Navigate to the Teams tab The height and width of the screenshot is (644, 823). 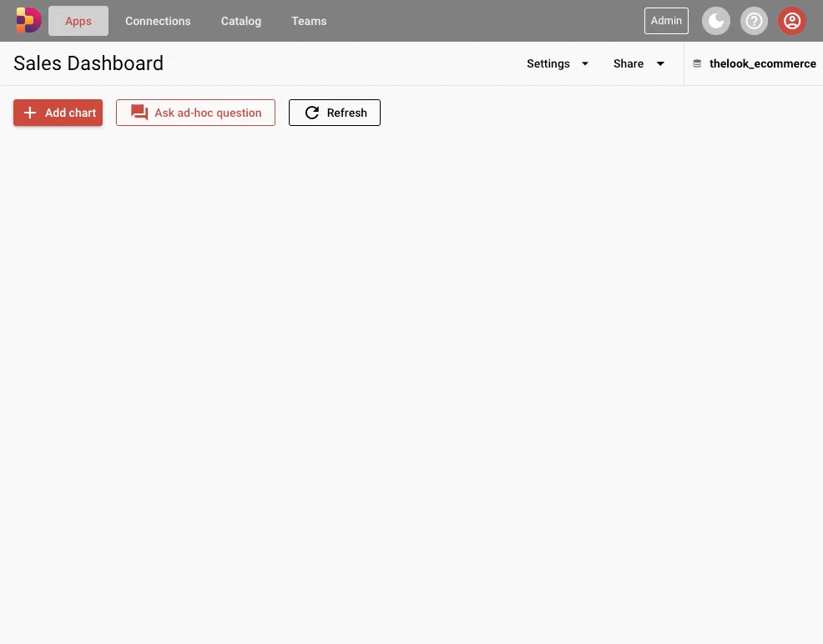309,21
